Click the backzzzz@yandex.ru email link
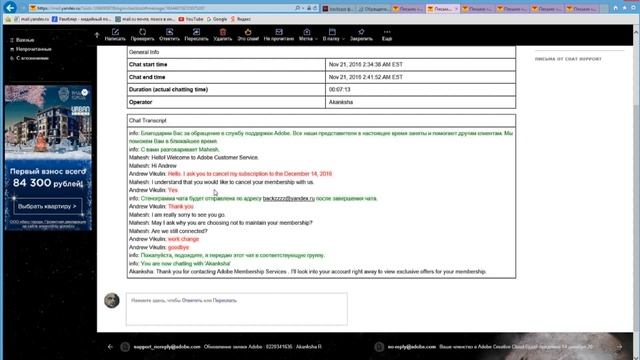Image resolution: width=640 pixels, height=360 pixels. 289,198
